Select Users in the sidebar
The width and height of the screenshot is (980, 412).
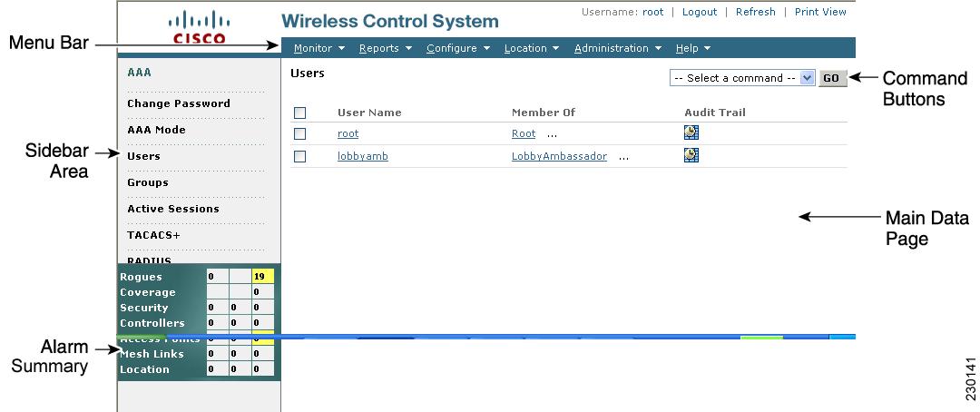tap(143, 156)
